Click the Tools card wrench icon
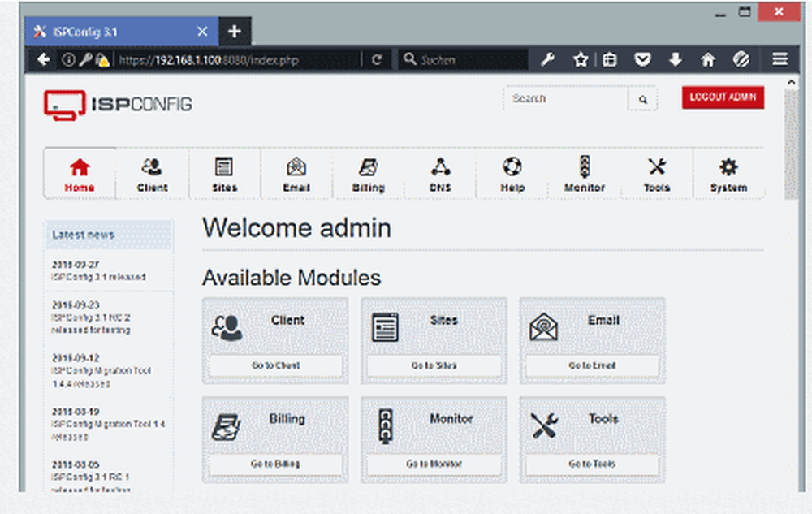 (544, 425)
